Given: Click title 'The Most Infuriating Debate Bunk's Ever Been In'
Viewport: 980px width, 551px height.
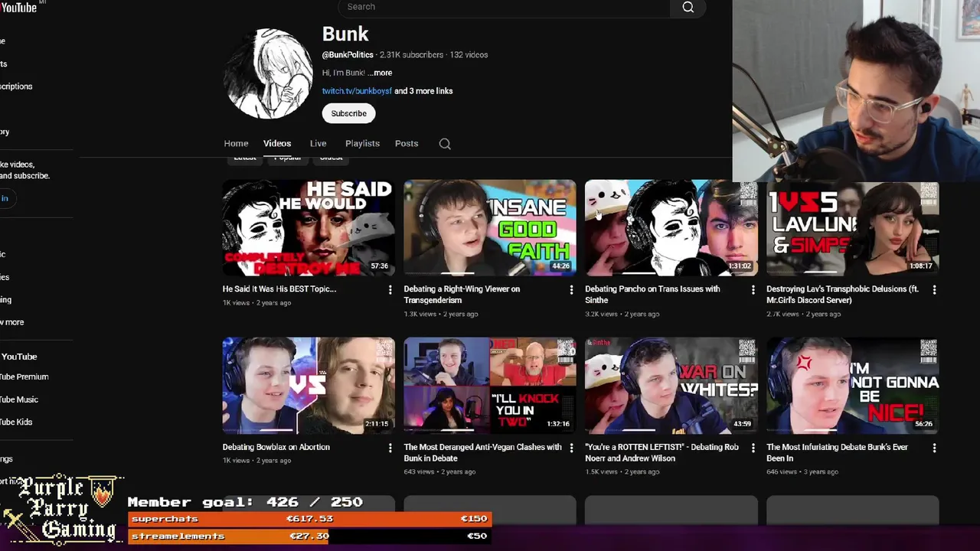Looking at the screenshot, I should click(x=837, y=452).
